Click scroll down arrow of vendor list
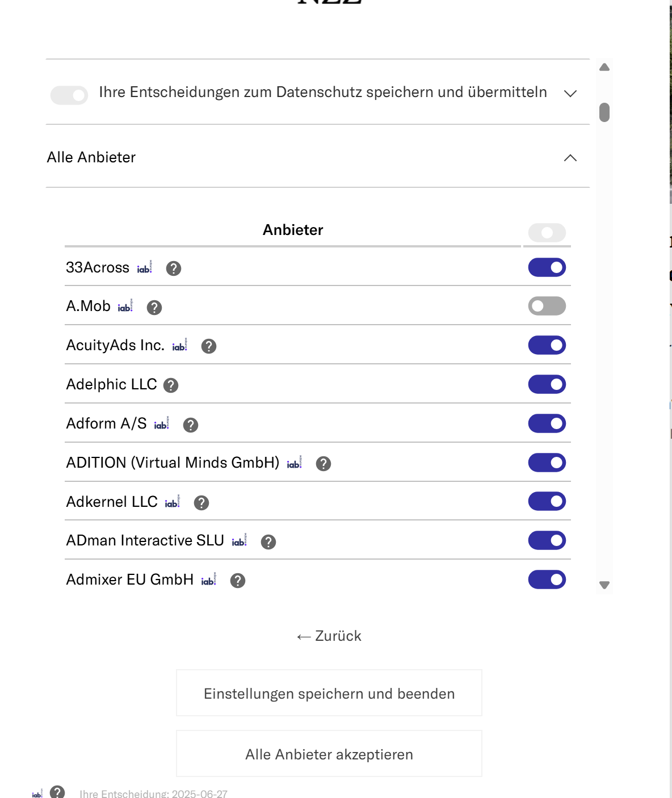672x798 pixels. pos(604,585)
